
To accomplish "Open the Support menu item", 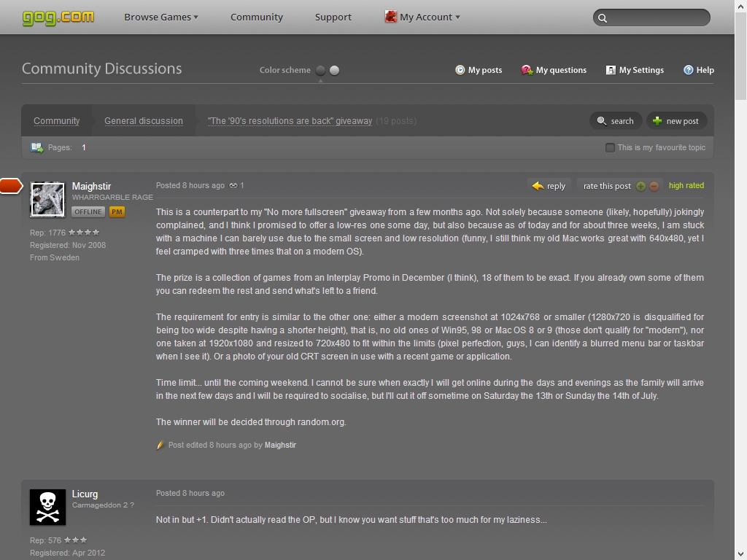I will [333, 17].
